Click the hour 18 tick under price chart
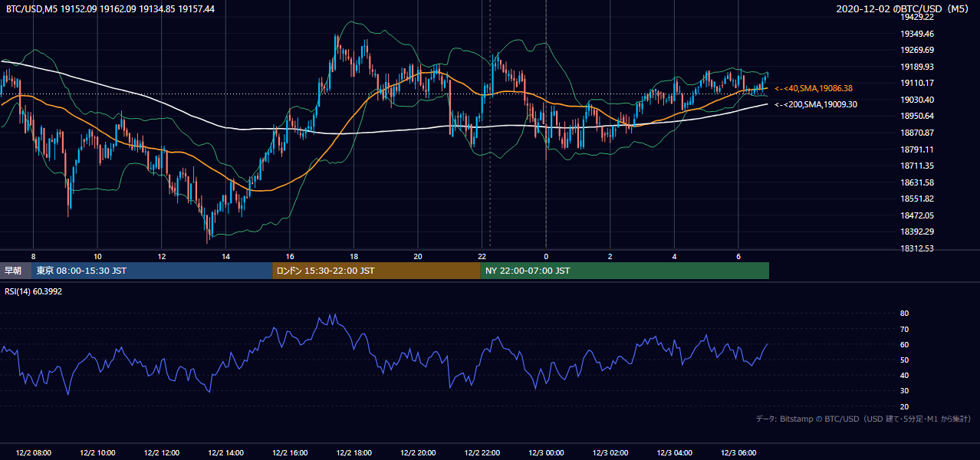 pyautogui.click(x=354, y=256)
